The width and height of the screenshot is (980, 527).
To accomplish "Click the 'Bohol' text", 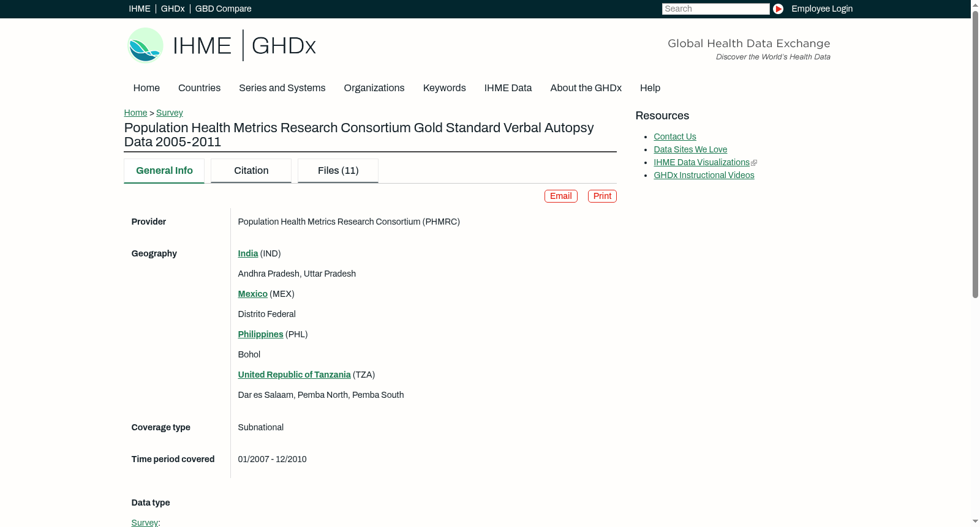I will click(249, 354).
